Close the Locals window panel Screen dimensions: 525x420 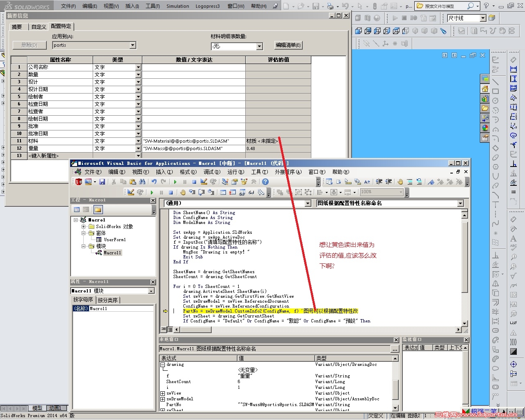coord(396,340)
